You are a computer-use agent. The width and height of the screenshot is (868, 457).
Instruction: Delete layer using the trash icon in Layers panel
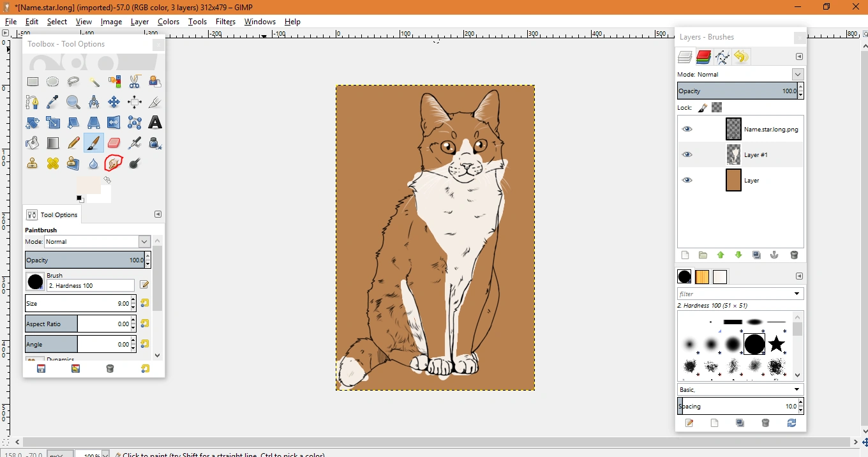tap(794, 255)
